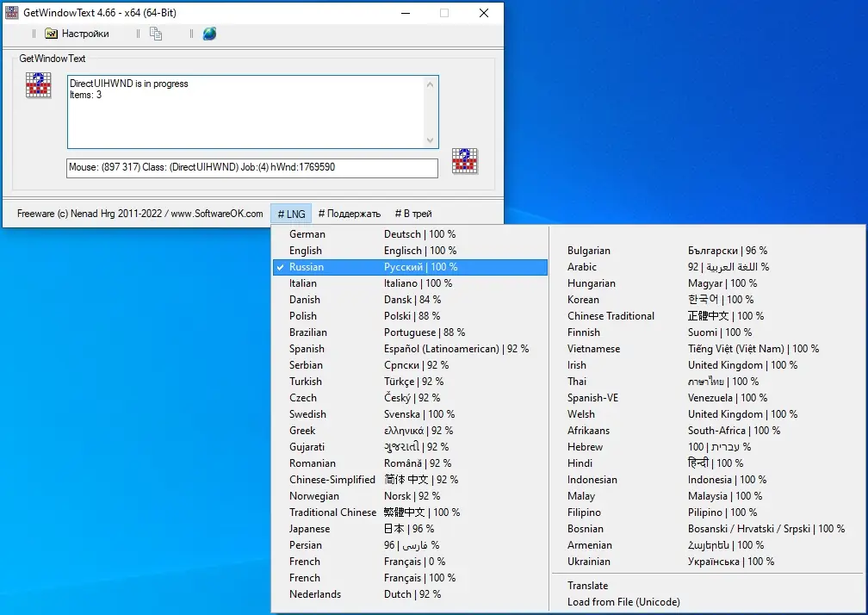Click the # Поддержать donate link
This screenshot has height=615, width=868.
[350, 214]
